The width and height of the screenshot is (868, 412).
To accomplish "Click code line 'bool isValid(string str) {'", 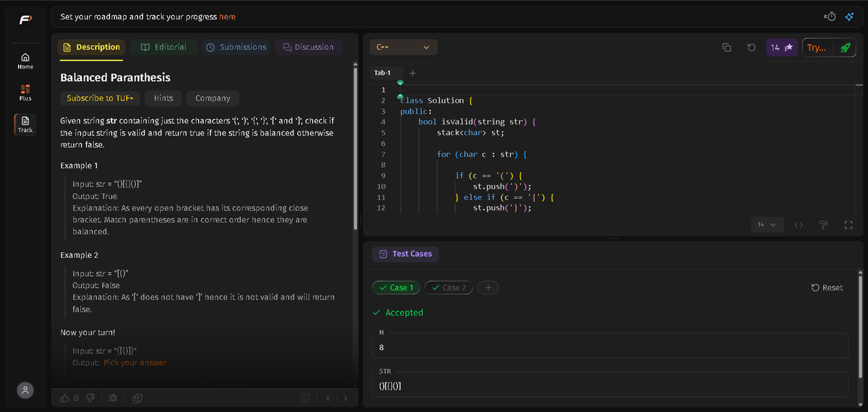I will point(477,122).
